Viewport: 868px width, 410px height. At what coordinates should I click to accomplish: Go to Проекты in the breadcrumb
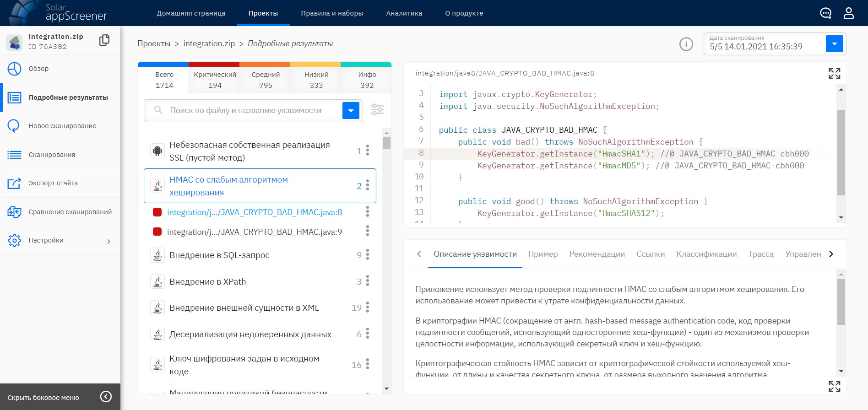click(x=154, y=44)
